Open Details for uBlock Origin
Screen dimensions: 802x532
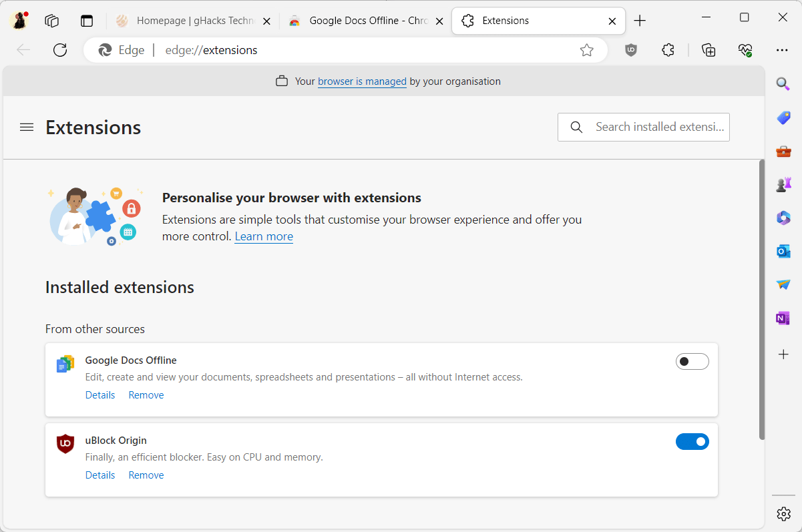pyautogui.click(x=99, y=475)
